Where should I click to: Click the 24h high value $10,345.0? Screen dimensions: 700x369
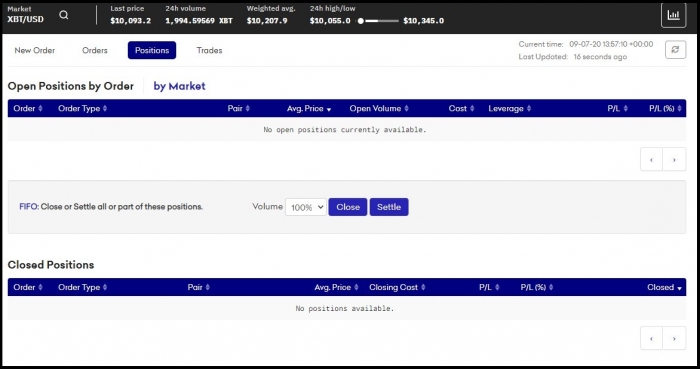click(423, 21)
